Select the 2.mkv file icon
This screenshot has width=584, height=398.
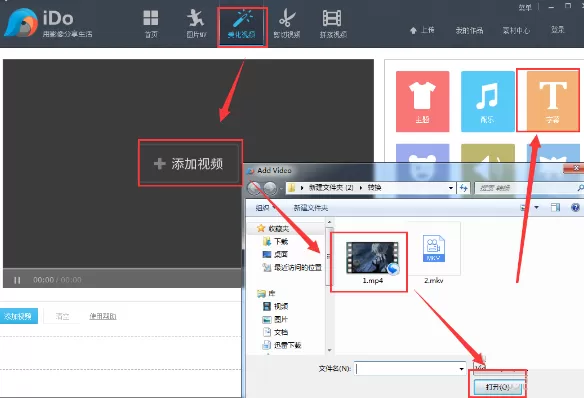tap(434, 249)
